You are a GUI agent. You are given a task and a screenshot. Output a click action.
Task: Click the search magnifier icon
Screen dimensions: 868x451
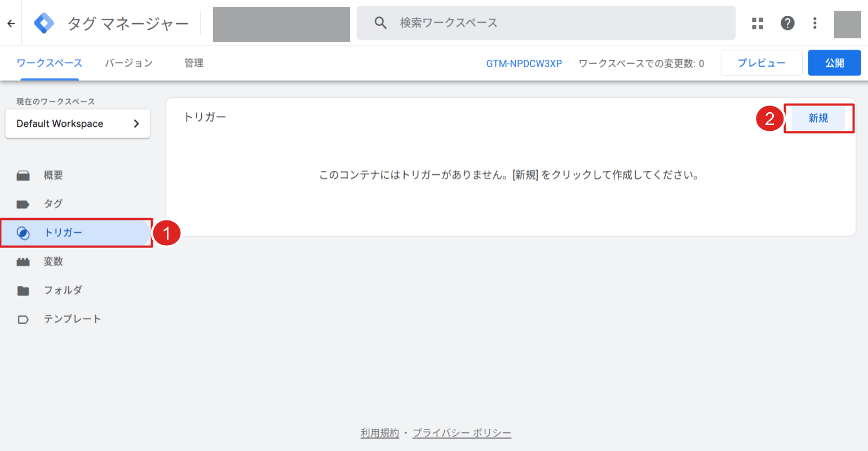click(380, 23)
